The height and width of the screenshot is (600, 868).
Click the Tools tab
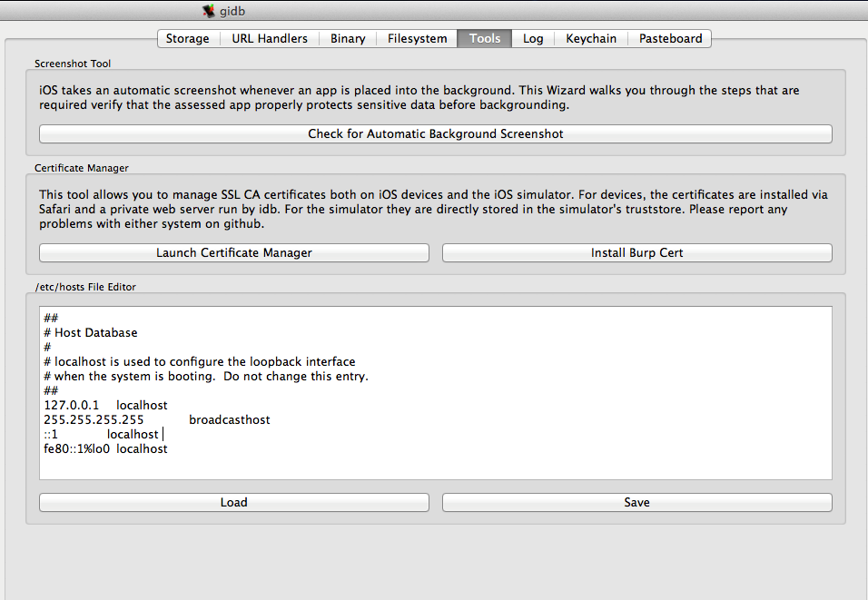[x=485, y=38]
